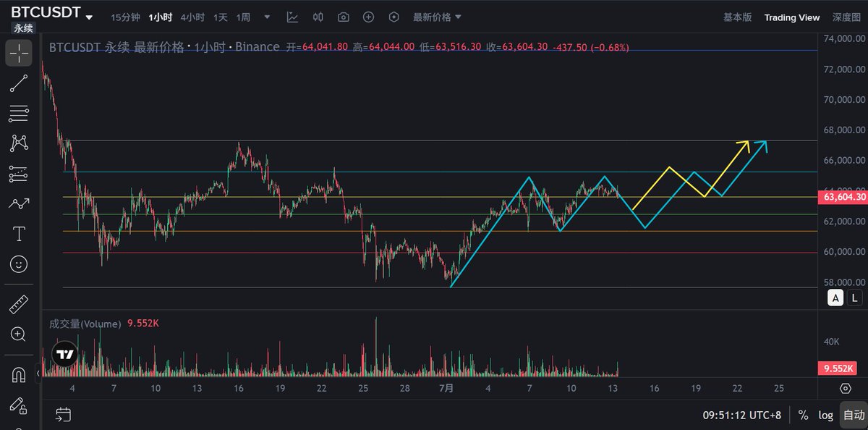
Task: Switch to the 基本版 chart view
Action: tap(737, 17)
